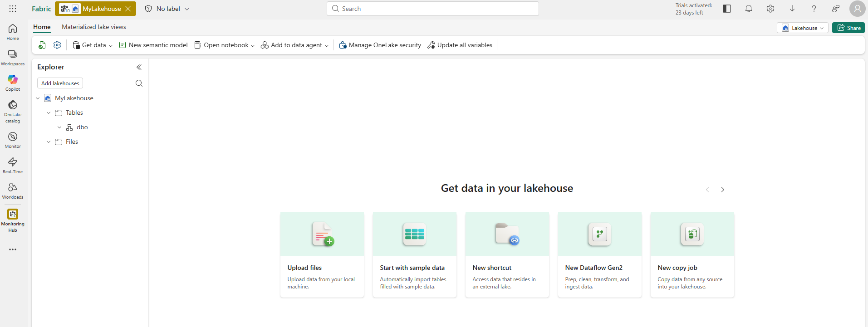Show next cards with right arrow
Viewport: 868px width, 327px height.
pos(723,190)
